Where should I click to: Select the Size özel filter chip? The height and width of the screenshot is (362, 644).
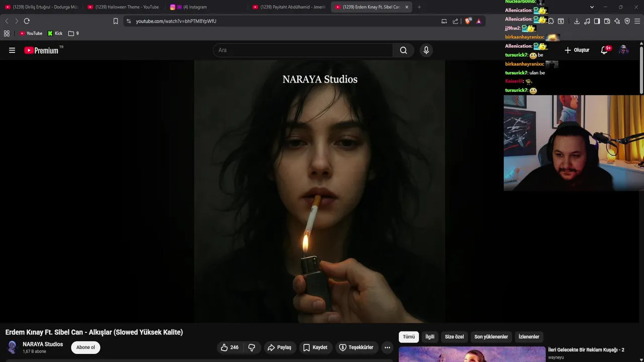pyautogui.click(x=454, y=337)
